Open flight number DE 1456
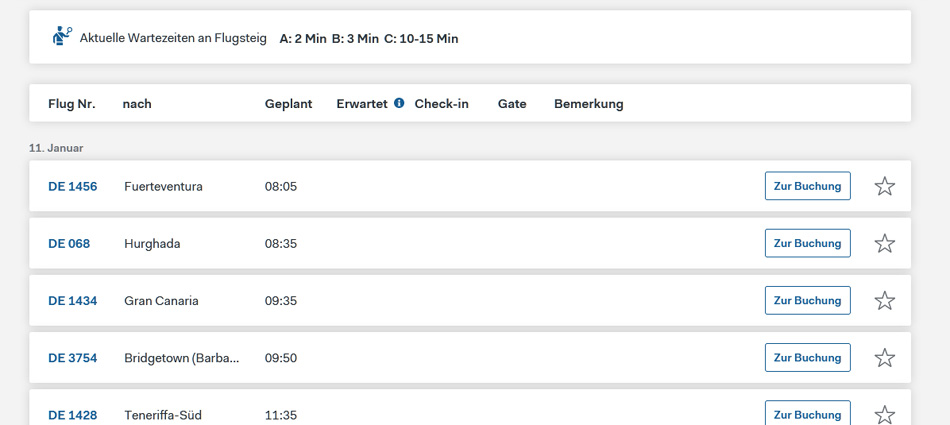This screenshot has width=950, height=425. pos(73,186)
